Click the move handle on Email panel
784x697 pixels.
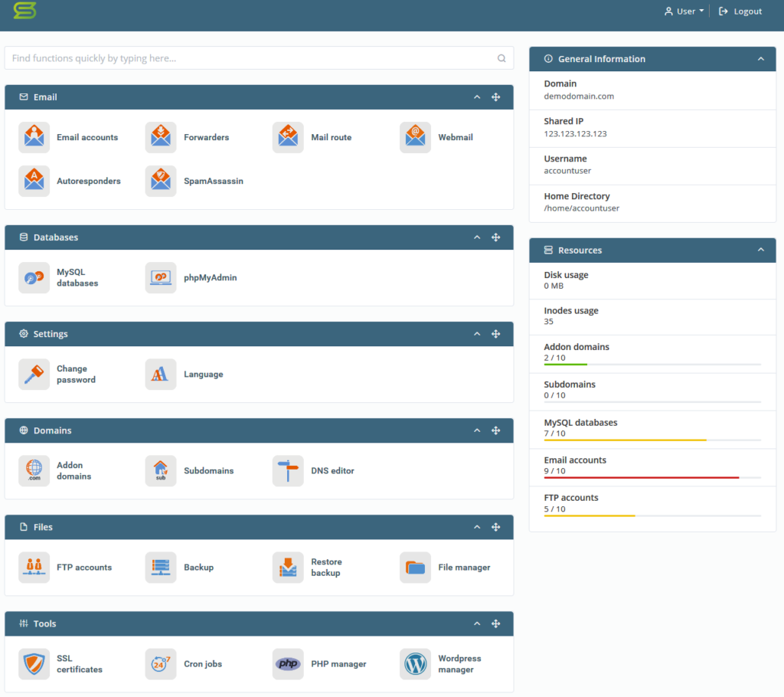tap(496, 97)
